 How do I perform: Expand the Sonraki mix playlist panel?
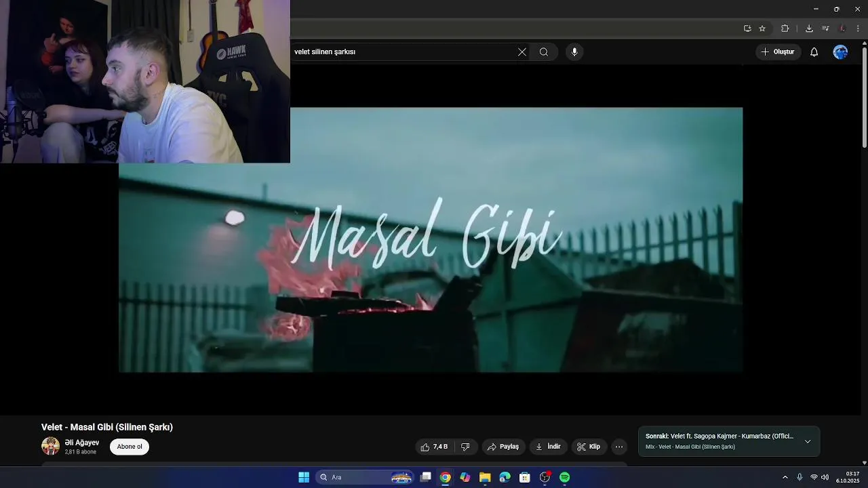pos(808,441)
